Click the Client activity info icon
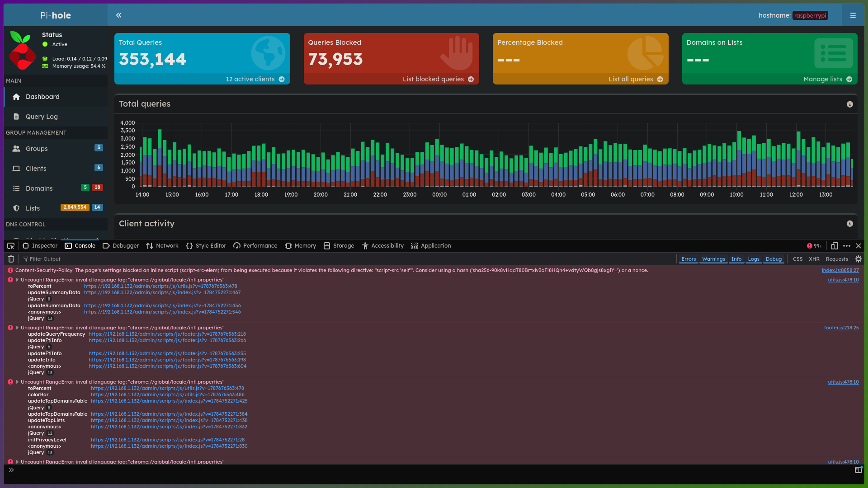868x488 pixels. pyautogui.click(x=850, y=224)
